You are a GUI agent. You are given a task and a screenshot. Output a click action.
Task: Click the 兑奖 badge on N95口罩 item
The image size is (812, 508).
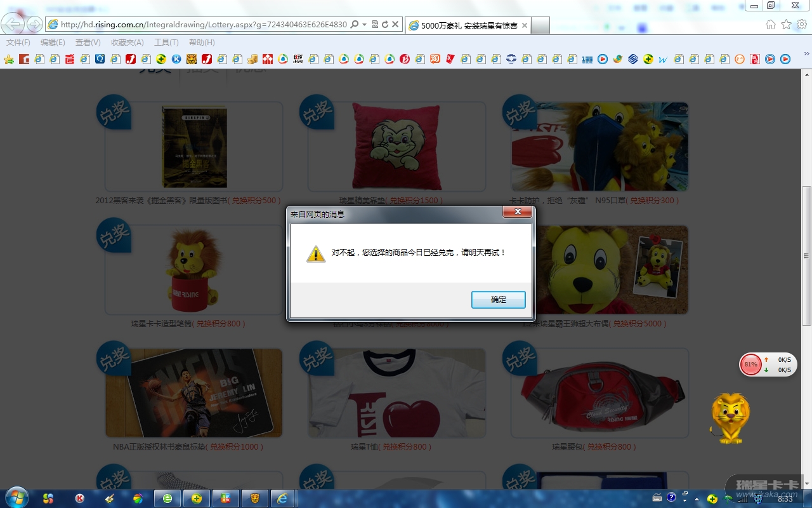point(520,112)
